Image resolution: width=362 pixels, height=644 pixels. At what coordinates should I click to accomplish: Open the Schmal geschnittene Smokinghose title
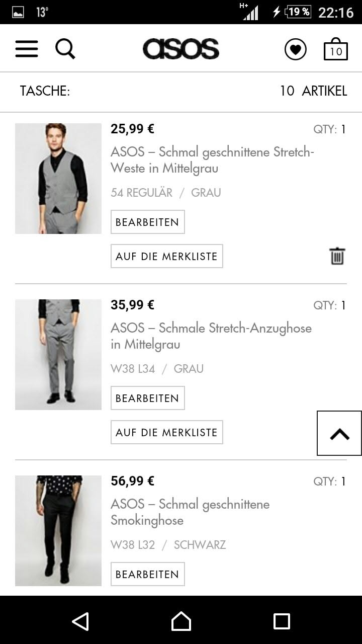pyautogui.click(x=190, y=512)
